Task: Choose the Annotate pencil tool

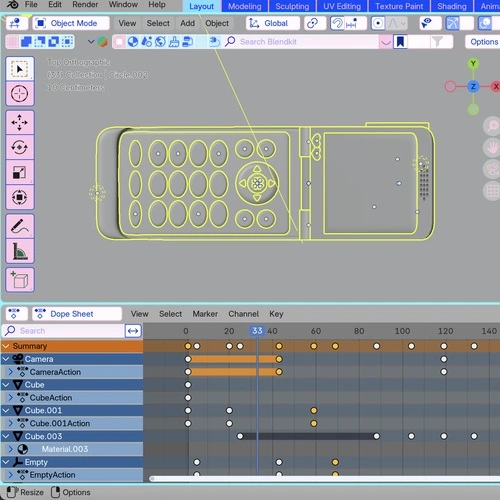Action: tap(20, 226)
